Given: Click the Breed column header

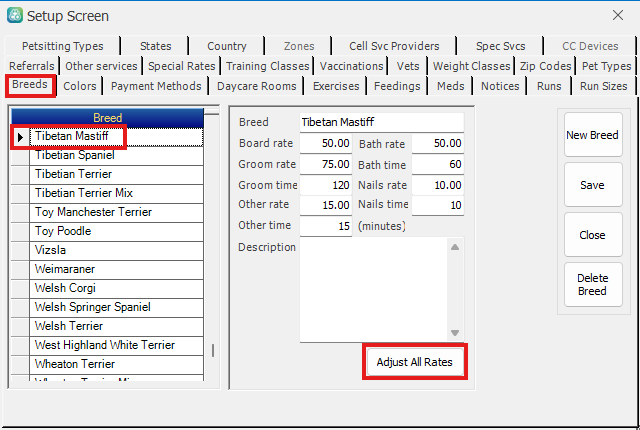Looking at the screenshot, I should [107, 118].
